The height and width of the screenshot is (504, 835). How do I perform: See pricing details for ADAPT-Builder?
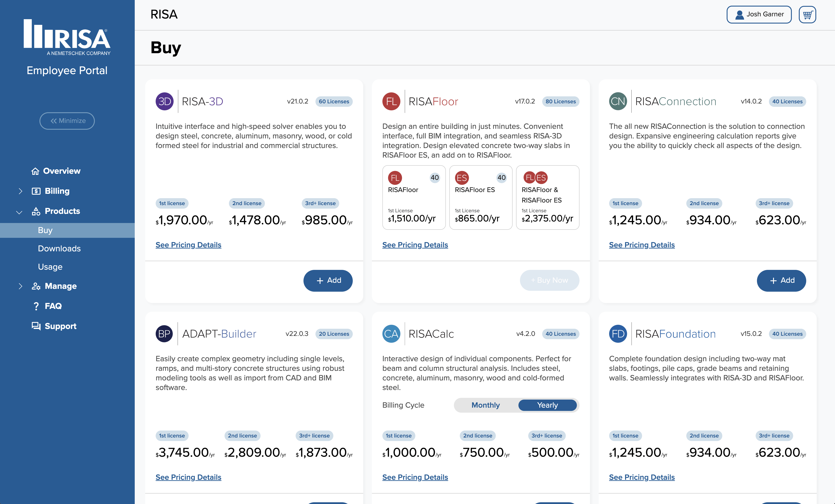tap(188, 477)
